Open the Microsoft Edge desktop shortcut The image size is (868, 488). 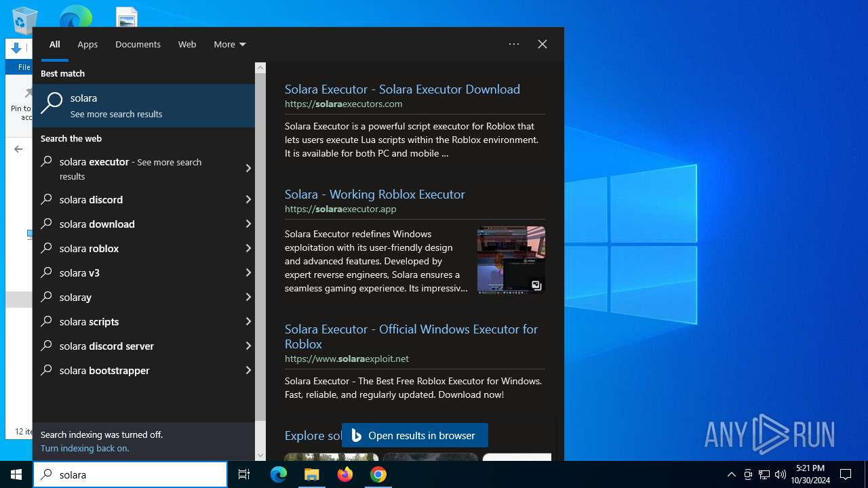(76, 17)
